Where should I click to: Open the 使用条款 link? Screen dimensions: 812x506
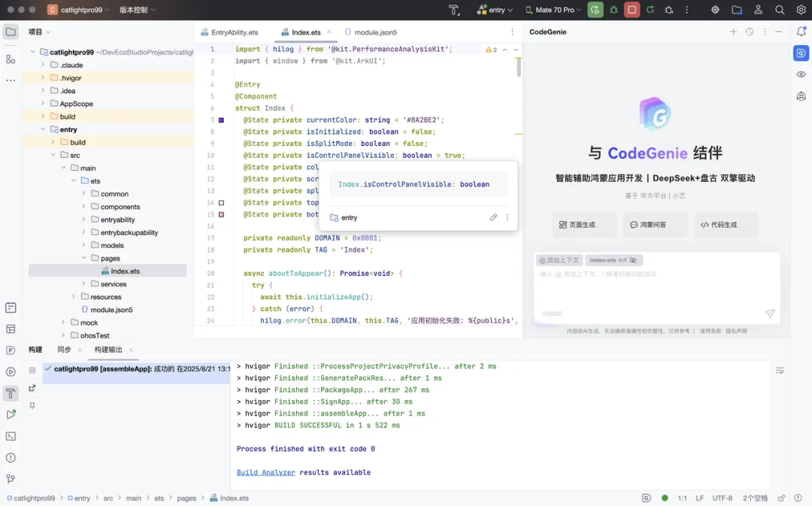tap(710, 331)
